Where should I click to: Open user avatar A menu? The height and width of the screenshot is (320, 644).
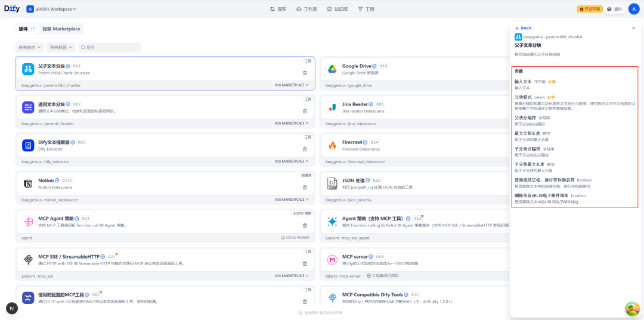tap(634, 9)
